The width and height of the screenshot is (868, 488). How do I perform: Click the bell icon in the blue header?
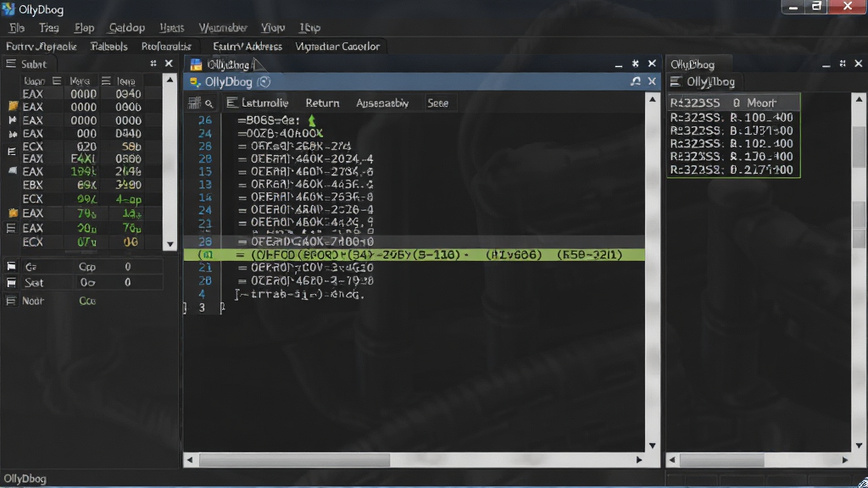tap(636, 81)
